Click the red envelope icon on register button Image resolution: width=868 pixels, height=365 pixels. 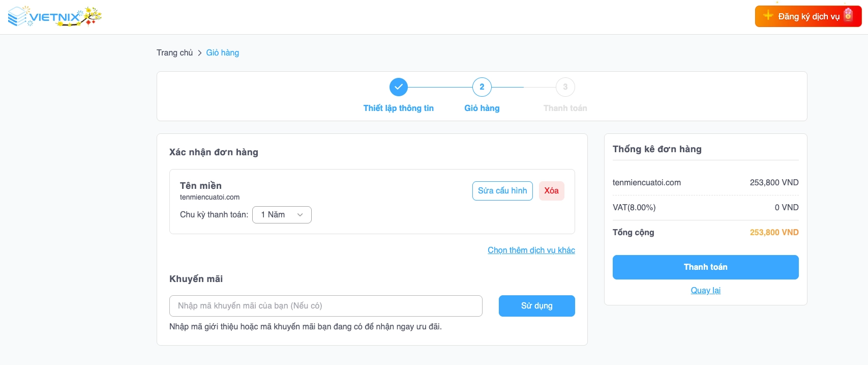[848, 15]
